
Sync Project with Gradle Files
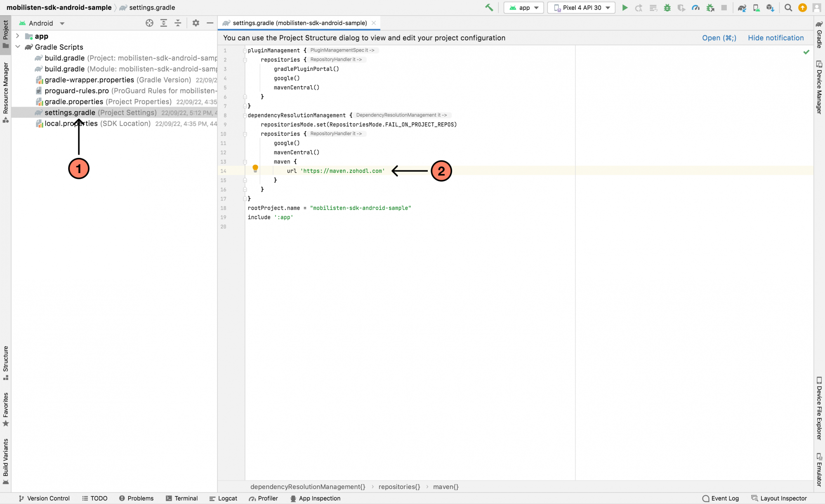(x=742, y=7)
